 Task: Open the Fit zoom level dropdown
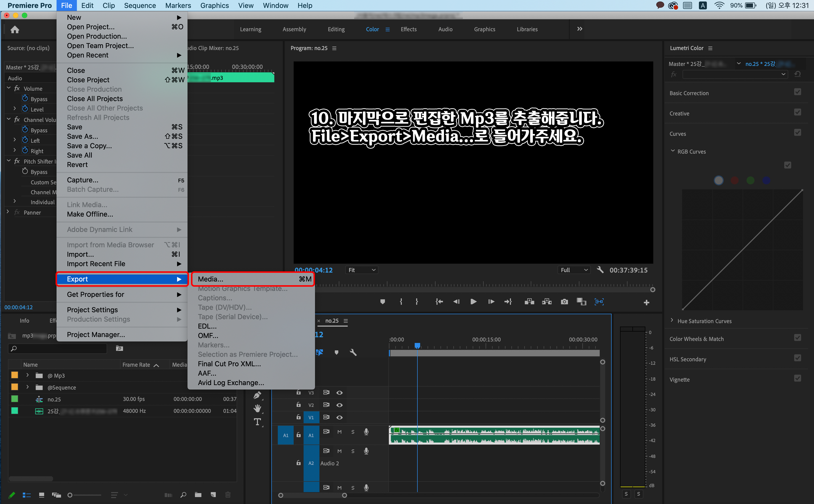point(362,270)
